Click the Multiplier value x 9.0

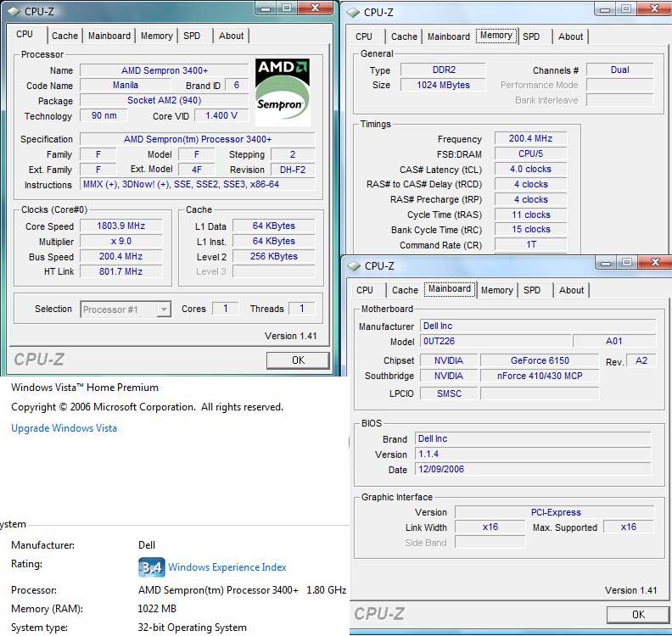point(120,241)
